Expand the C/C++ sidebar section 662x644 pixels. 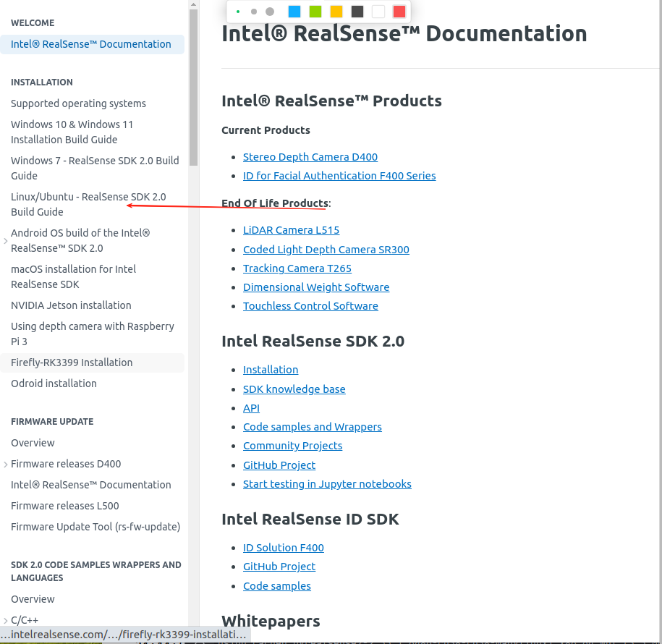6,620
